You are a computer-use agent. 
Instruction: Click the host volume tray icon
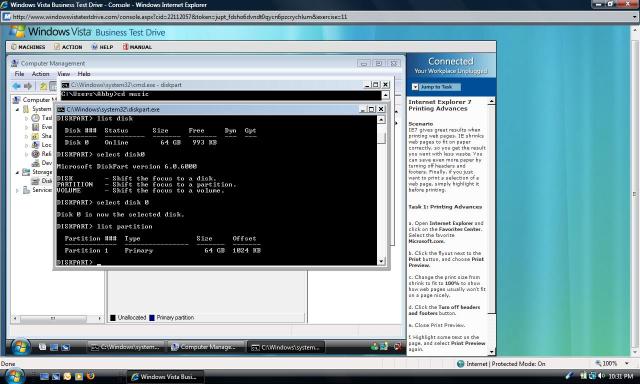[601, 376]
